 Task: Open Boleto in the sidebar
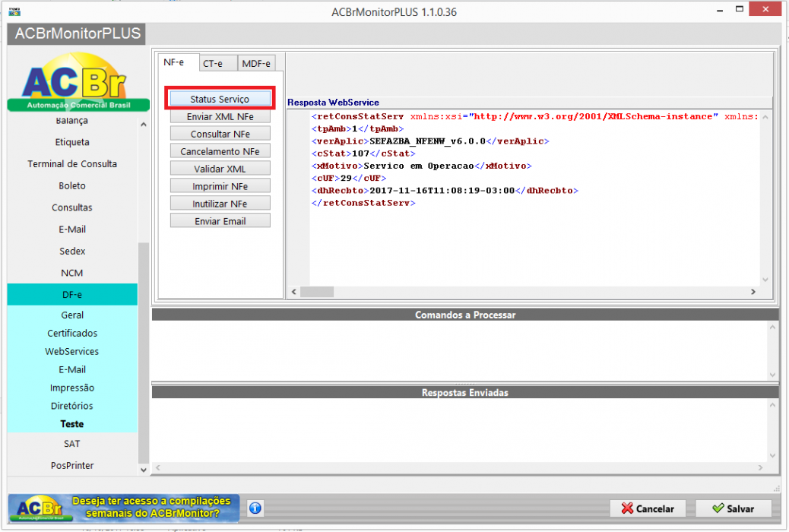click(72, 185)
